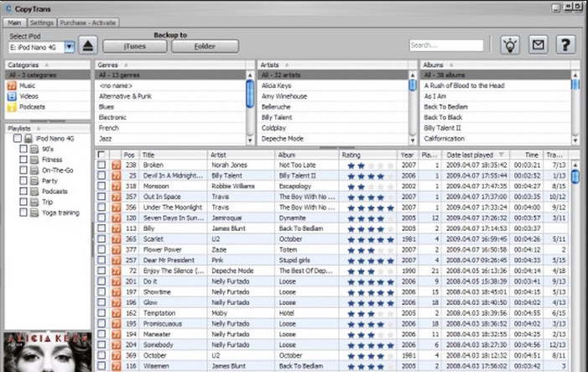Viewport: 588px width, 372px height.
Task: Open the Purchase - Activate tab
Action: (x=89, y=23)
